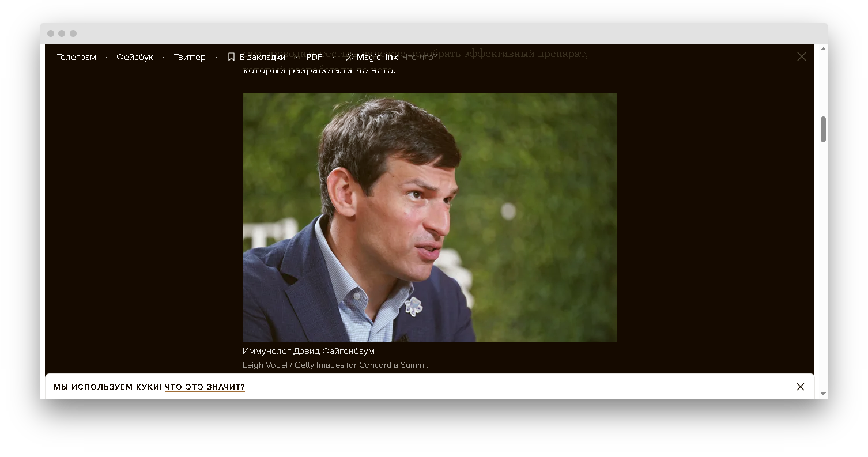Click the scrollbar down arrow
Viewport: 868px width, 457px height.
(x=824, y=394)
